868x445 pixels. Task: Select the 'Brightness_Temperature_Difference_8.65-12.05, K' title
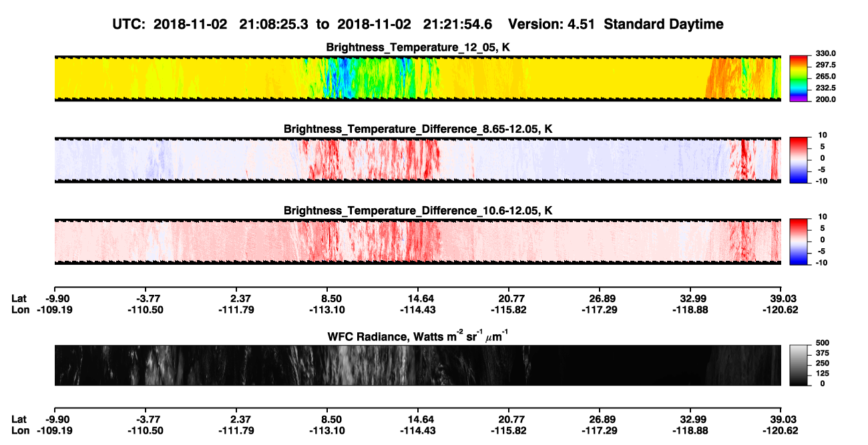tap(418, 129)
